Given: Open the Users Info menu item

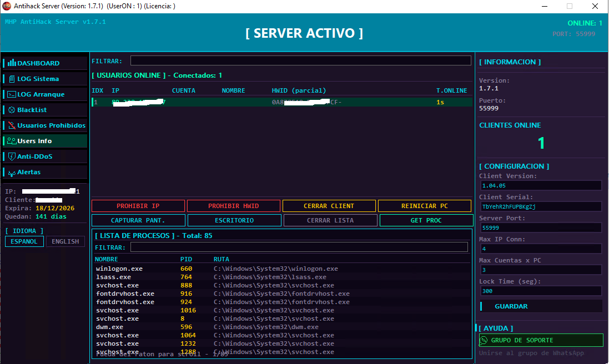Looking at the screenshot, I should tap(45, 141).
